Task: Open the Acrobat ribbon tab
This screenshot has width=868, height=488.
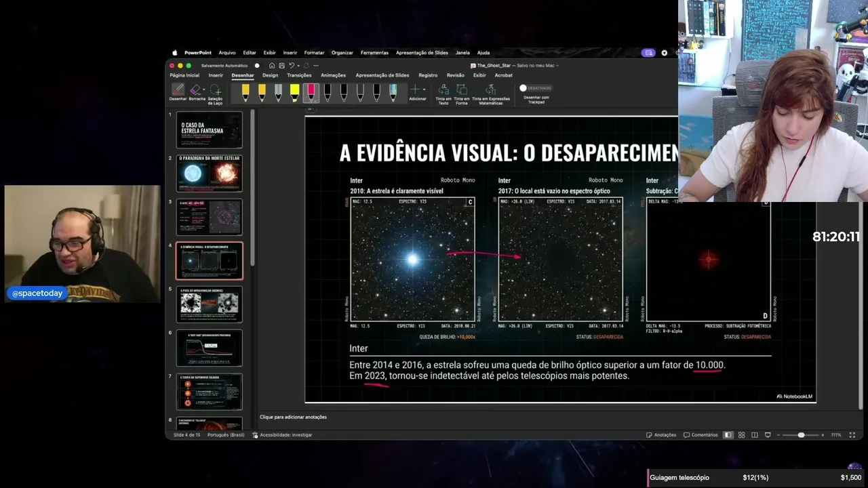Action: [x=504, y=75]
